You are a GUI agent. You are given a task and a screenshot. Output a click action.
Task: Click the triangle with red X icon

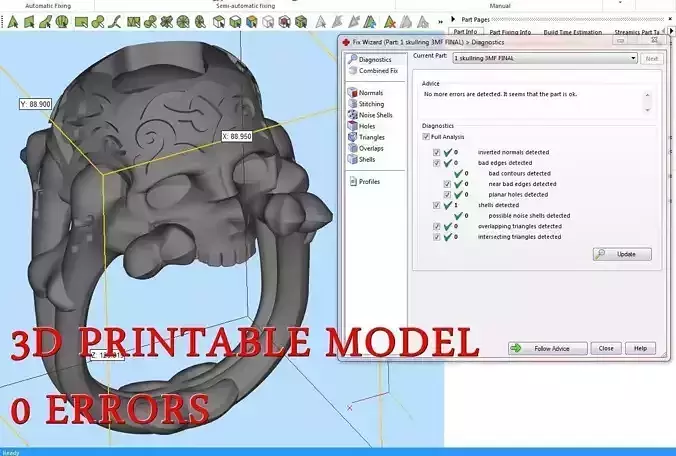click(390, 22)
